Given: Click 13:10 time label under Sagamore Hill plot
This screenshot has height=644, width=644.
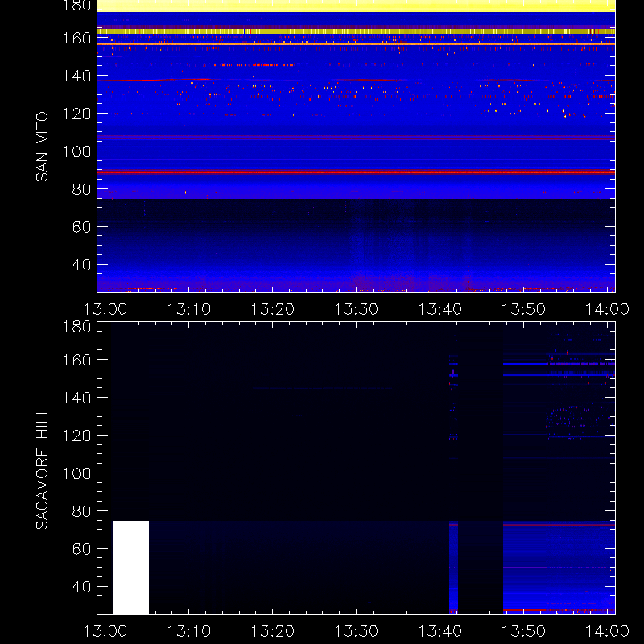Looking at the screenshot, I should (189, 631).
